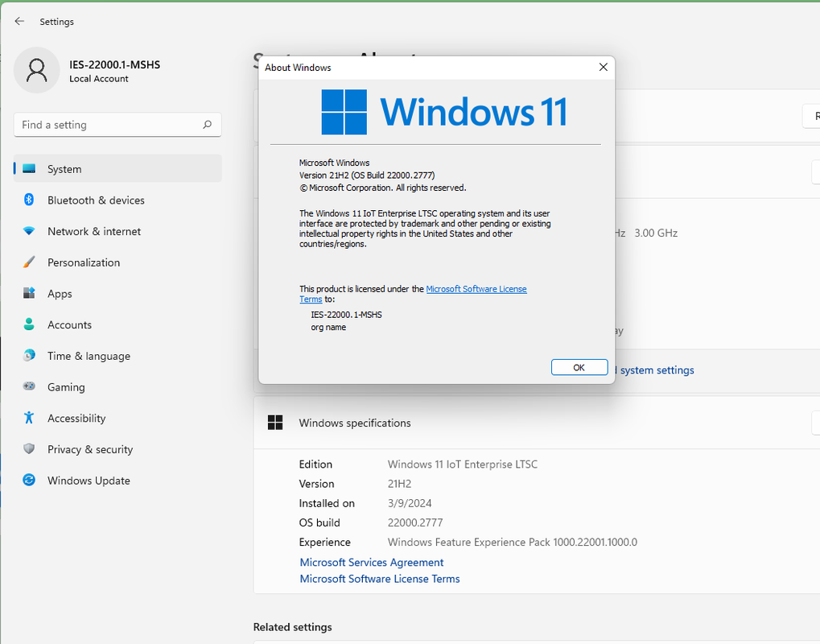Select Apps in the sidebar
The image size is (820, 644).
click(117, 294)
